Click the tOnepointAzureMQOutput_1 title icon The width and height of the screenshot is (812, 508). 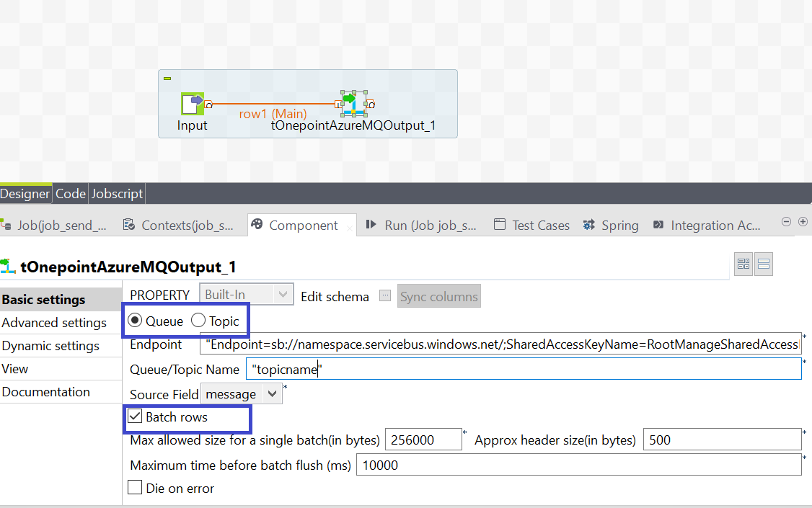pyautogui.click(x=8, y=267)
